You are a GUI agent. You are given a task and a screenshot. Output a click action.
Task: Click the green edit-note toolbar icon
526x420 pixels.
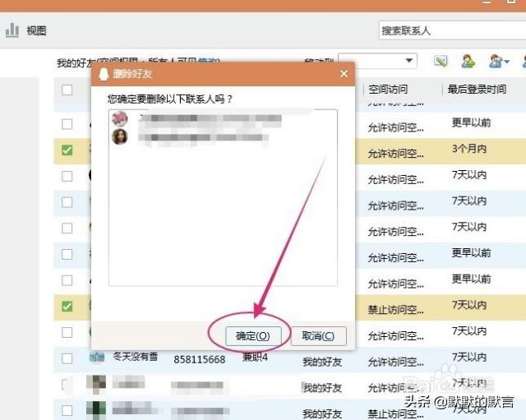[441, 62]
